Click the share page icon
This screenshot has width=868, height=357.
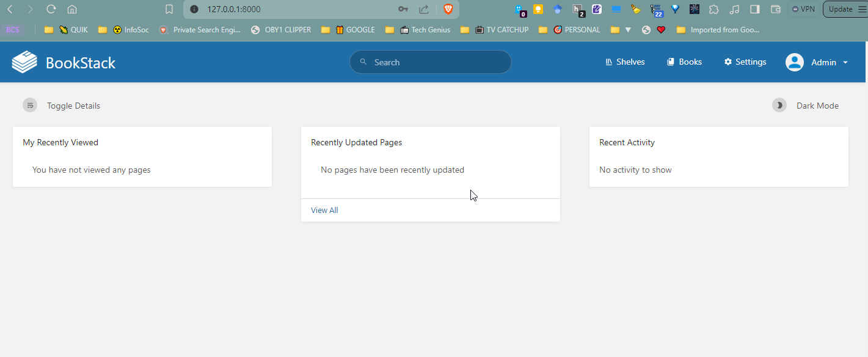424,9
